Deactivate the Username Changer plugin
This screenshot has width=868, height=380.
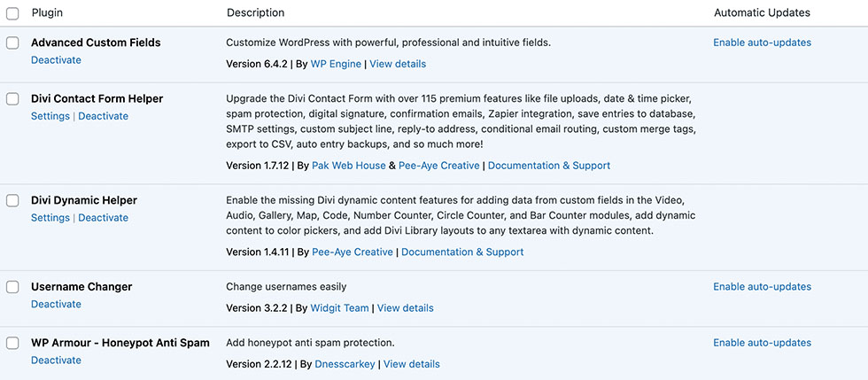pyautogui.click(x=56, y=304)
